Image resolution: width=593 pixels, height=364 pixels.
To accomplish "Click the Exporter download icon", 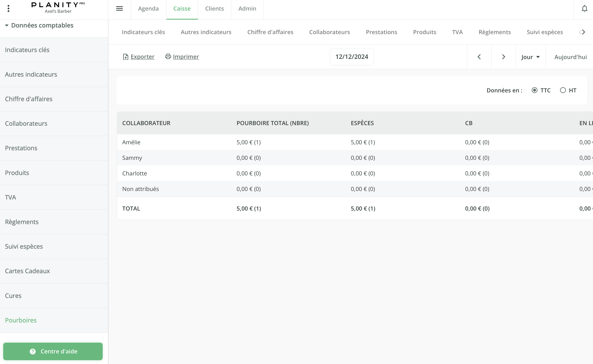I will tap(125, 57).
